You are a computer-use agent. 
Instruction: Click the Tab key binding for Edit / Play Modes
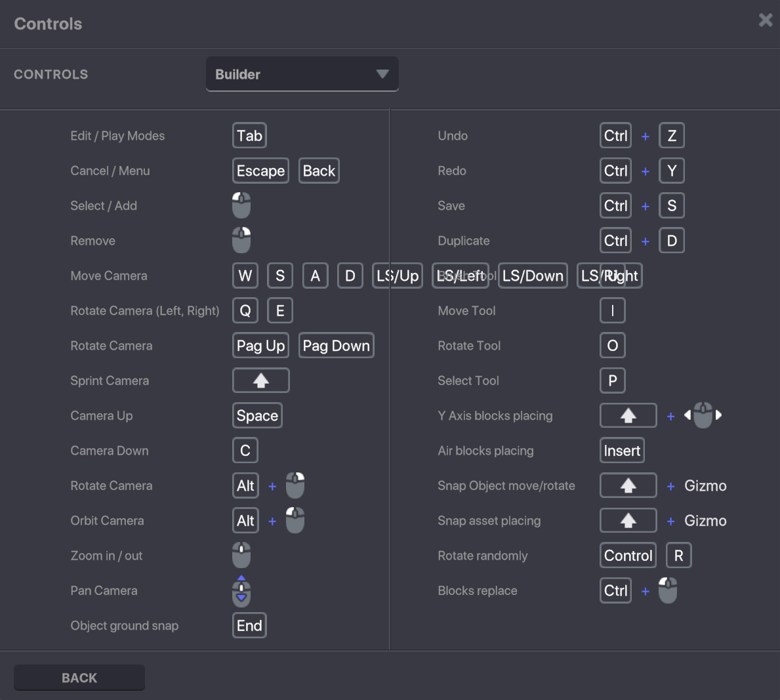249,136
